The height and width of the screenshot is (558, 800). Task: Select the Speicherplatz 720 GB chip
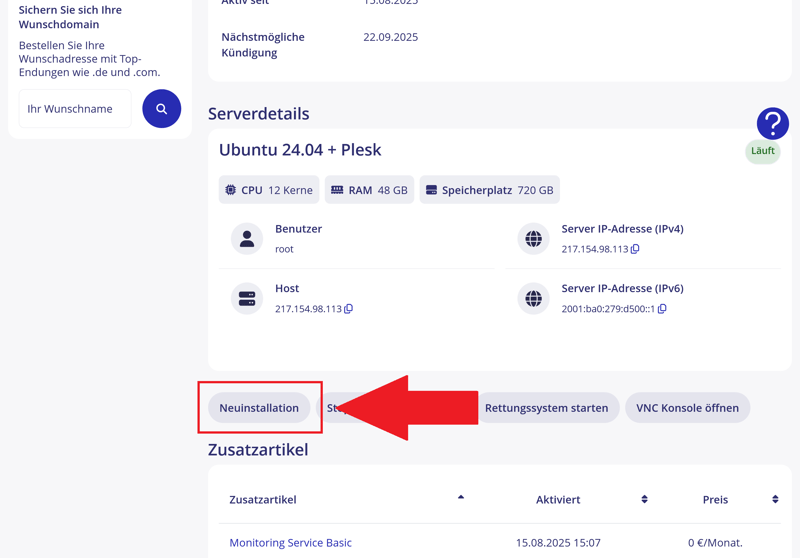(x=489, y=190)
